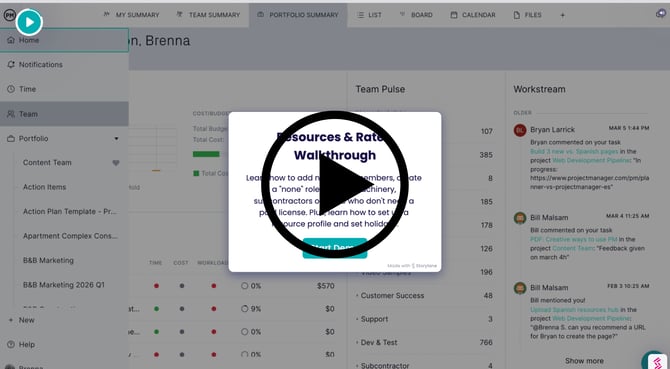Viewport: 670px width, 369px height.
Task: Click the $570 cost value
Action: (x=326, y=286)
